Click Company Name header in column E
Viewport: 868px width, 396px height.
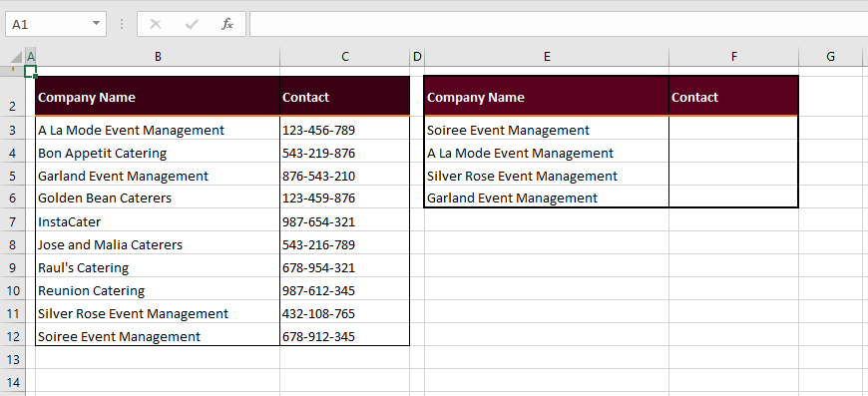click(547, 96)
